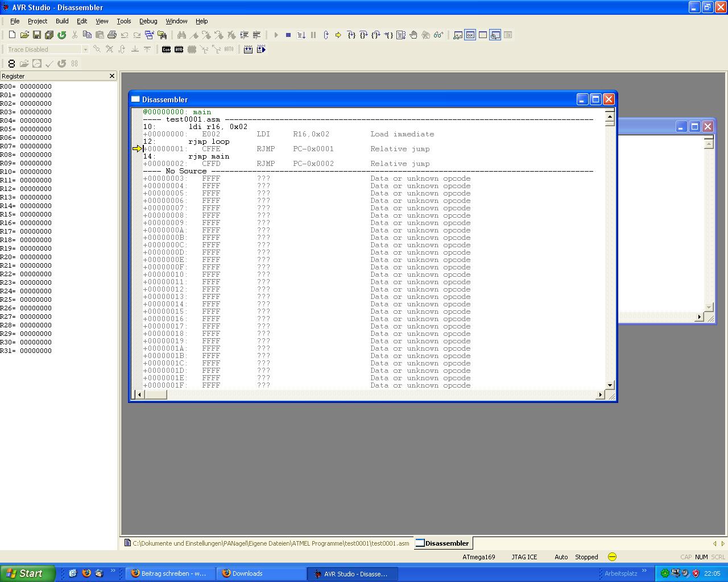Click the yellow Show Next Statement arrow
The width and height of the screenshot is (728, 582).
point(338,35)
